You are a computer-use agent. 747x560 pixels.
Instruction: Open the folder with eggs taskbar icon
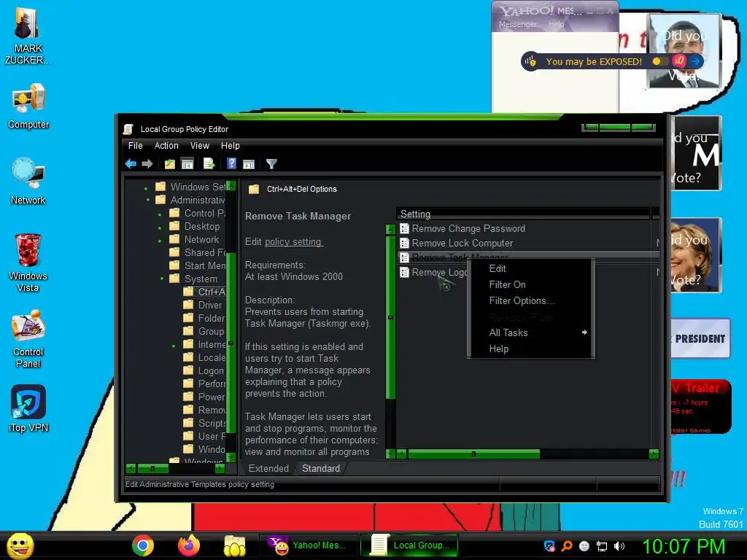coord(234,545)
